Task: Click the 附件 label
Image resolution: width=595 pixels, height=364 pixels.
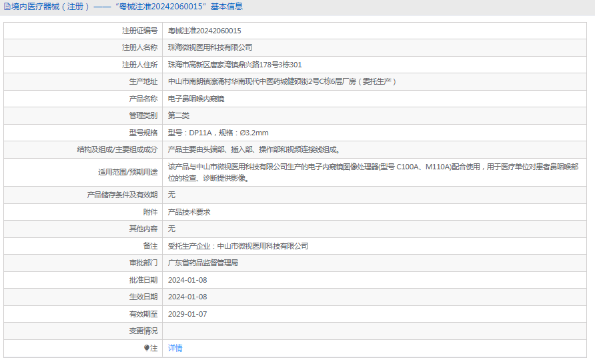Action: click(150, 212)
